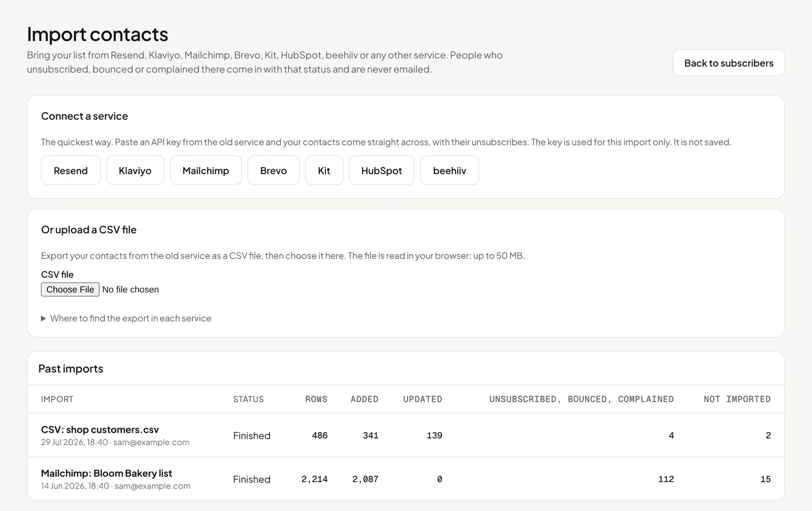812x511 pixels.
Task: Expand where to find the export details
Action: (x=126, y=318)
